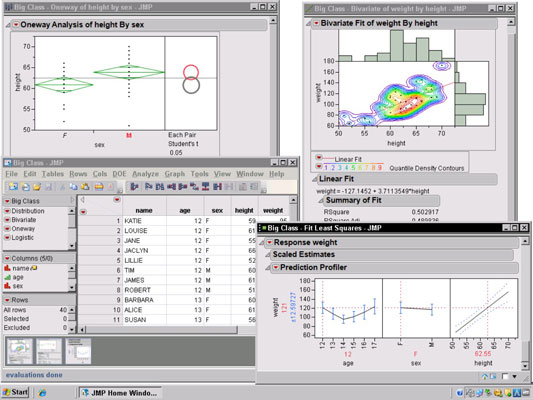Click the Windows Start button

15,393
